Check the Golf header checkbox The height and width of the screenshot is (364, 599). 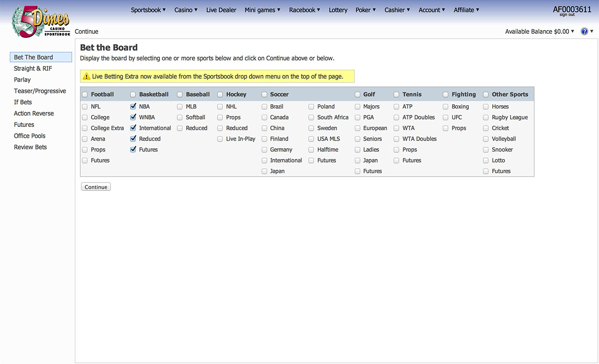358,95
